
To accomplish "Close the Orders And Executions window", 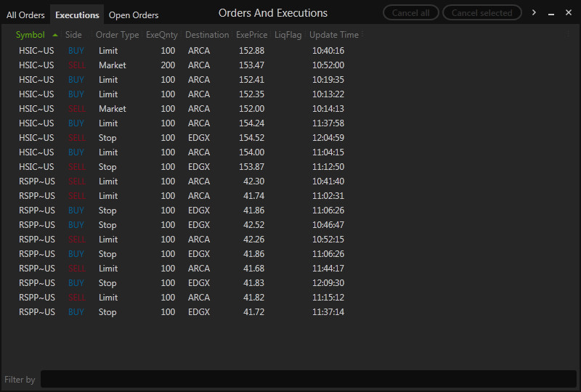I will 569,13.
